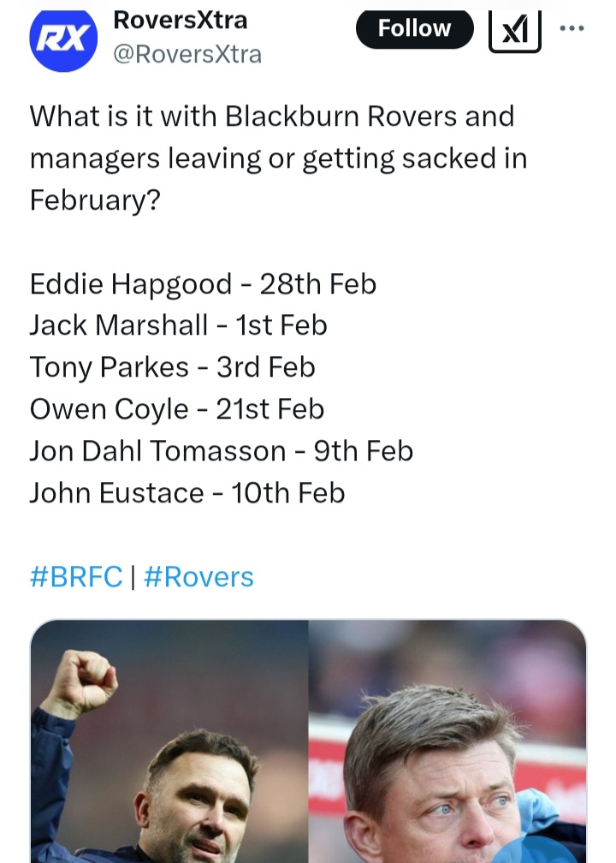Click the RoversXtra display name
616x863 pixels.
(181, 19)
